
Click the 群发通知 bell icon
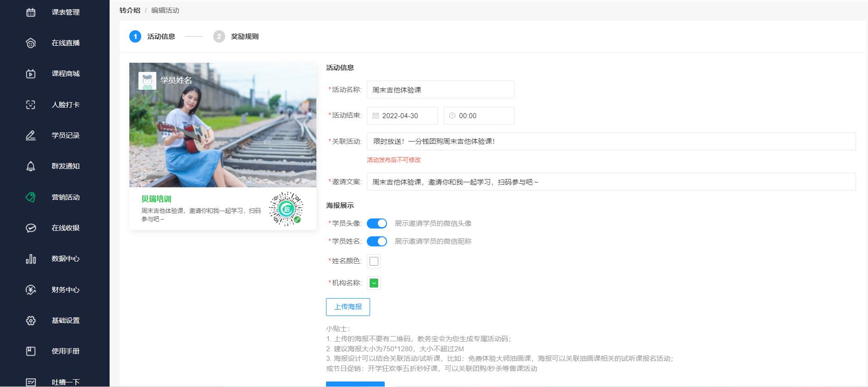(31, 166)
